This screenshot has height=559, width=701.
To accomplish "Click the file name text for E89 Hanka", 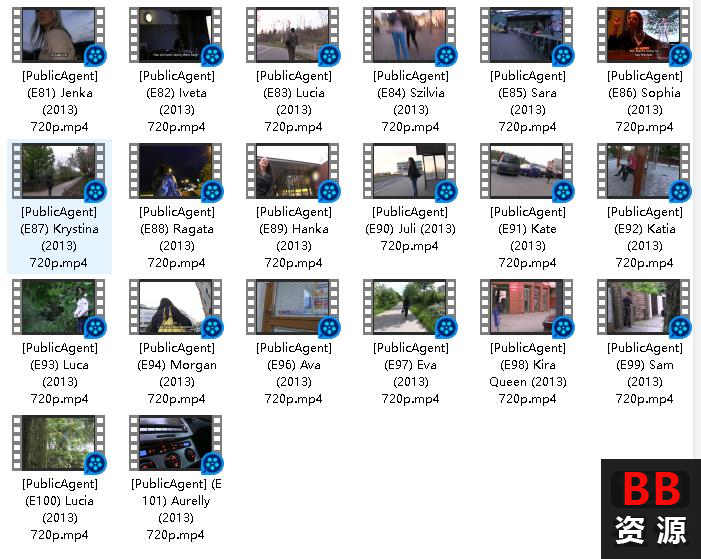I will coord(294,237).
